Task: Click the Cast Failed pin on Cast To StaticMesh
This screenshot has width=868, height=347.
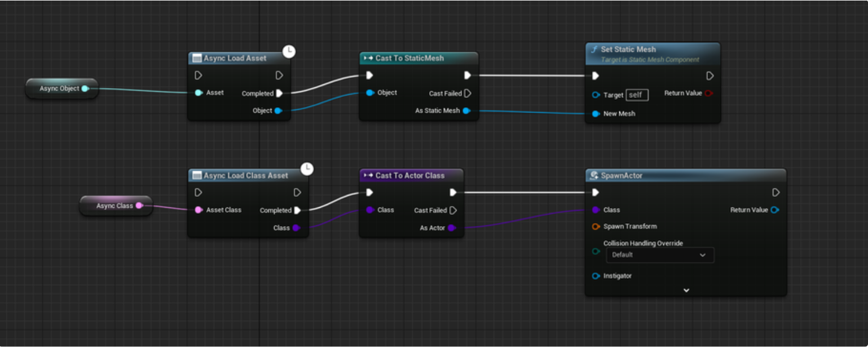Action: [x=468, y=94]
